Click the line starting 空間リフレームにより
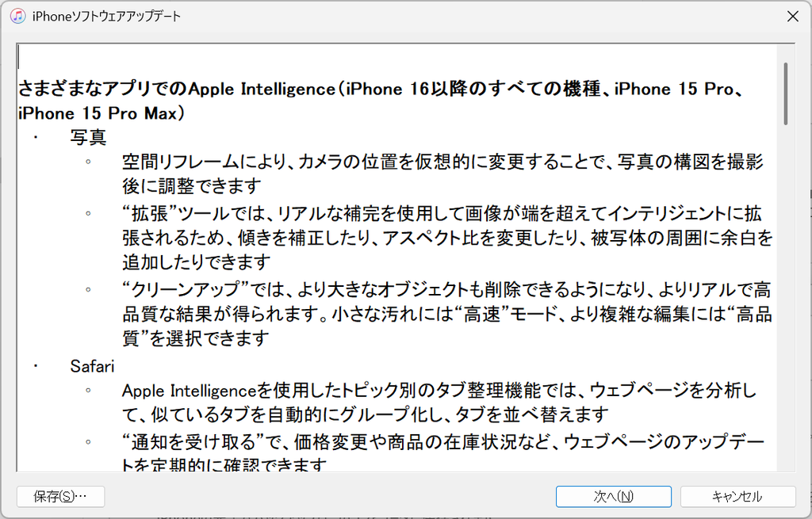The image size is (812, 519). pos(443,162)
